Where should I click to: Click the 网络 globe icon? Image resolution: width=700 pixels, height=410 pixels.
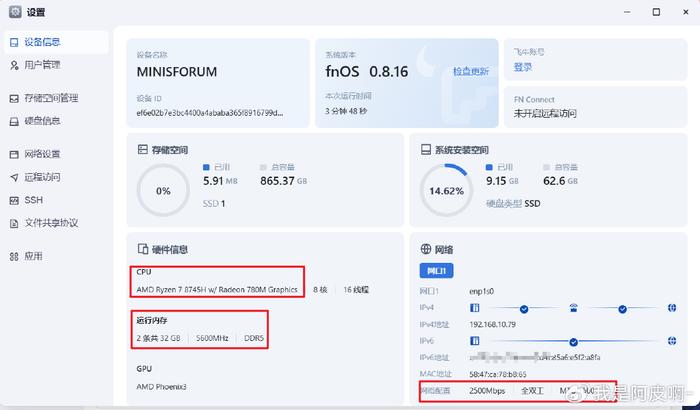coord(426,249)
